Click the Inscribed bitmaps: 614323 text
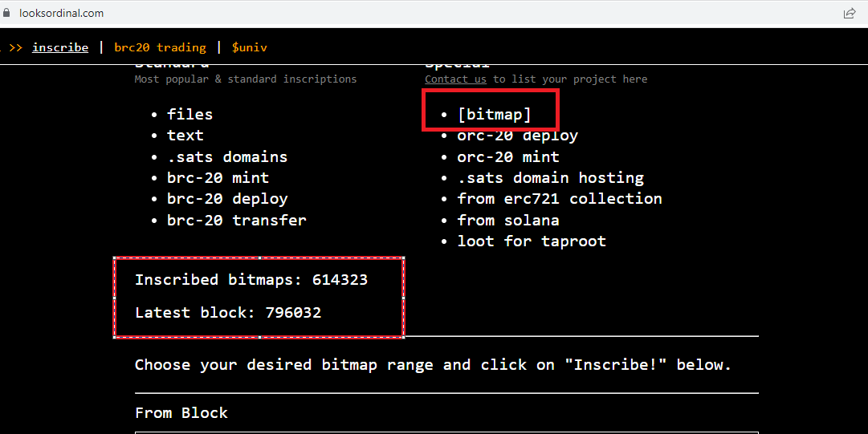This screenshot has height=434, width=868. [251, 280]
